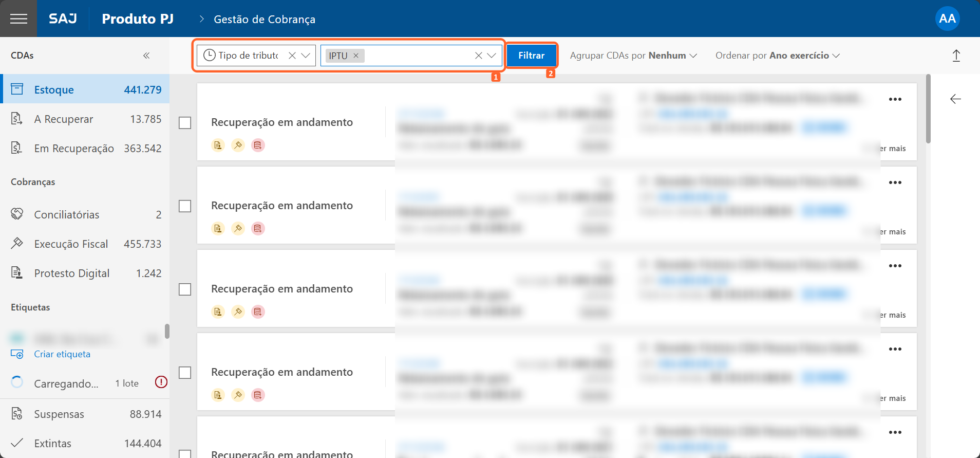
Task: Click the main list vertical scrollbar
Action: [x=928, y=109]
